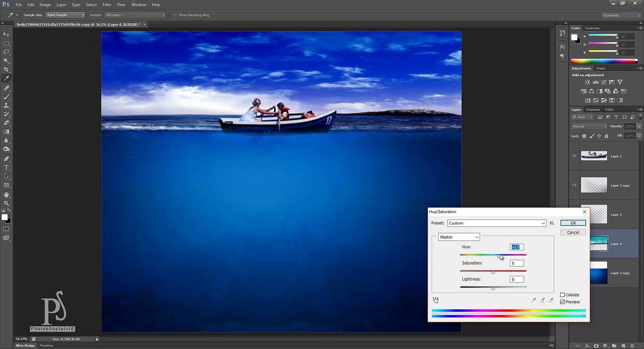Viewport: 644px width, 349px height.
Task: Open the layer filter Kind dropdown
Action: click(x=583, y=117)
